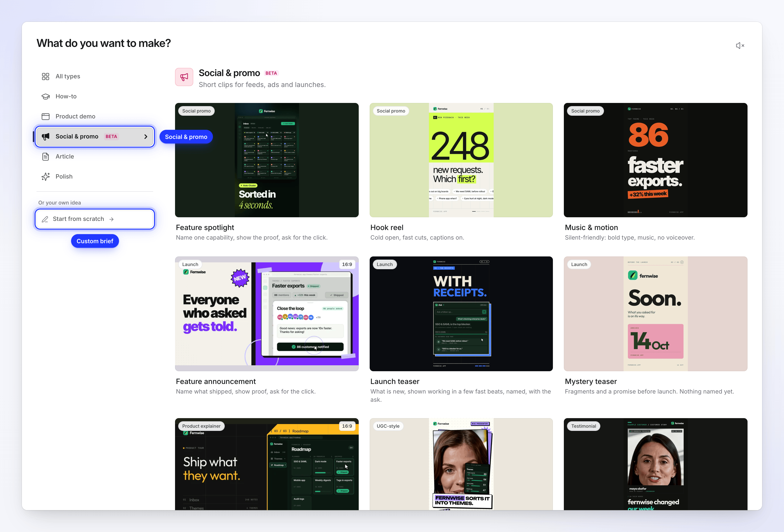Select the Launch teaser With Receipts thumbnail
Image resolution: width=784 pixels, height=532 pixels.
click(461, 314)
